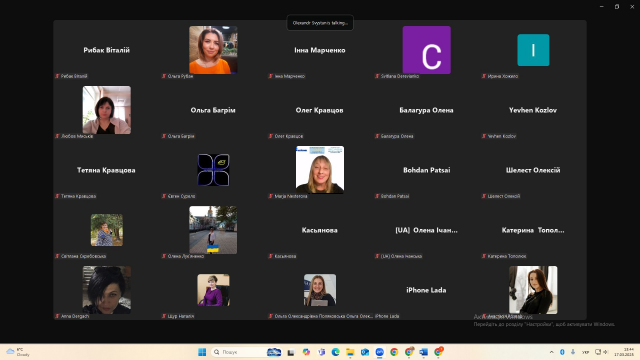The image size is (640, 360).
Task: Click muted mic icon beside Anna Dergach label
Action: point(57,316)
